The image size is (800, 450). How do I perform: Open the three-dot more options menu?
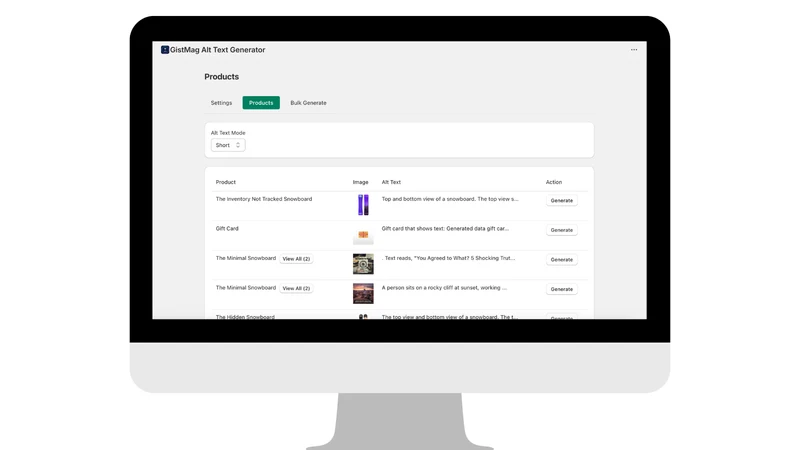(x=634, y=49)
